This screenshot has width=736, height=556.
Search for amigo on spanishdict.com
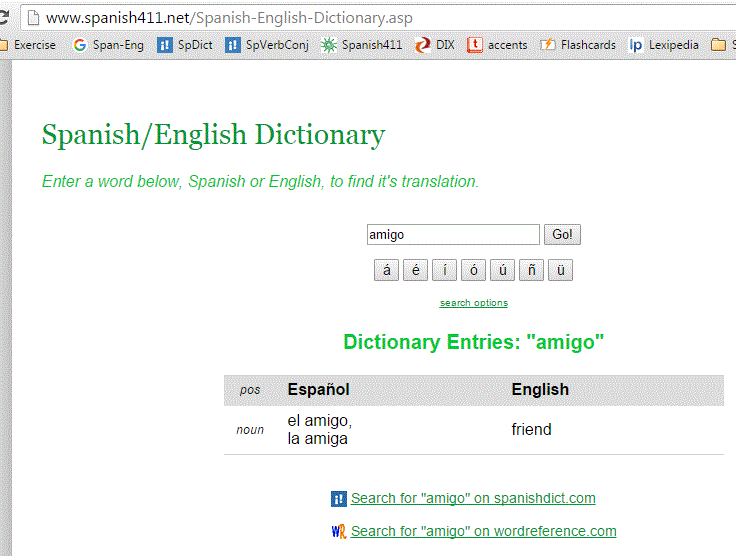coord(473,498)
